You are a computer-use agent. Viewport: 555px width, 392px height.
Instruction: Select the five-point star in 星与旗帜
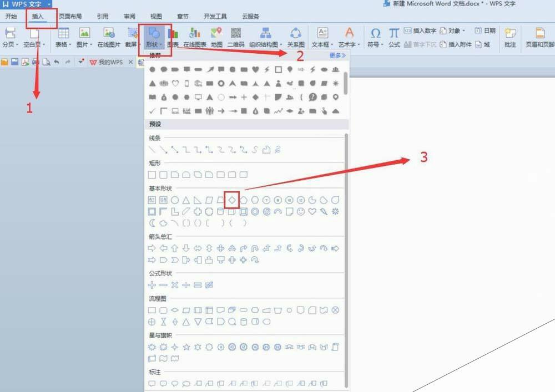tap(186, 347)
